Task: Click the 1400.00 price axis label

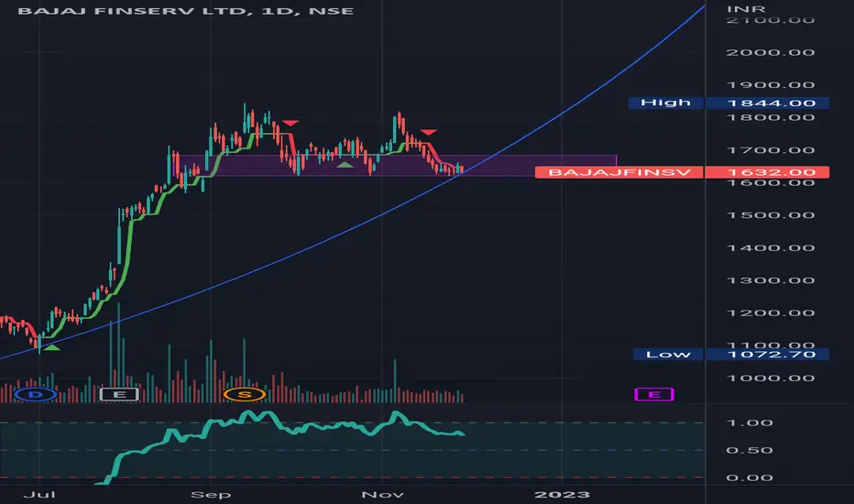Action: click(770, 248)
